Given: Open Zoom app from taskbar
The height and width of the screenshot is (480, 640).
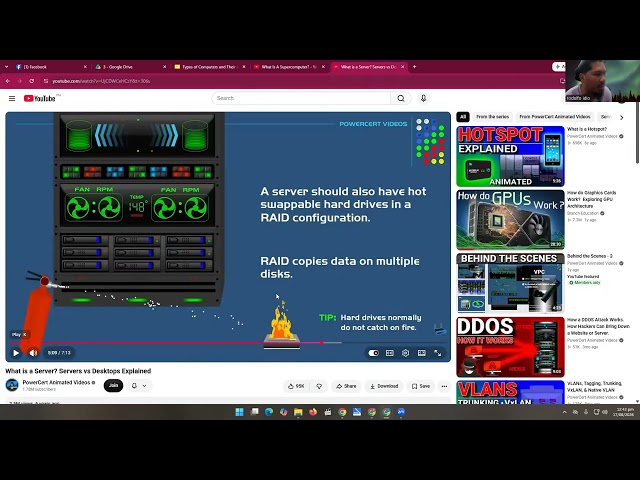Looking at the screenshot, I should click(401, 412).
